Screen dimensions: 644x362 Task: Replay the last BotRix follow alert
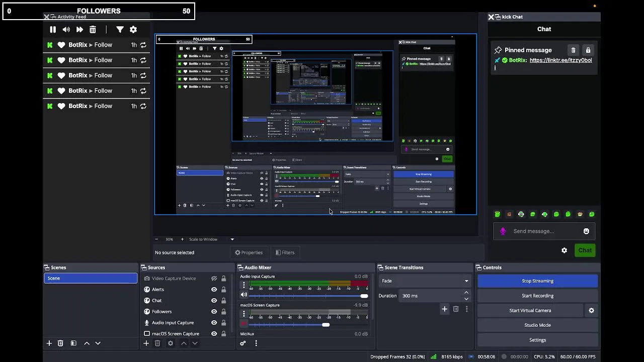pos(143,106)
